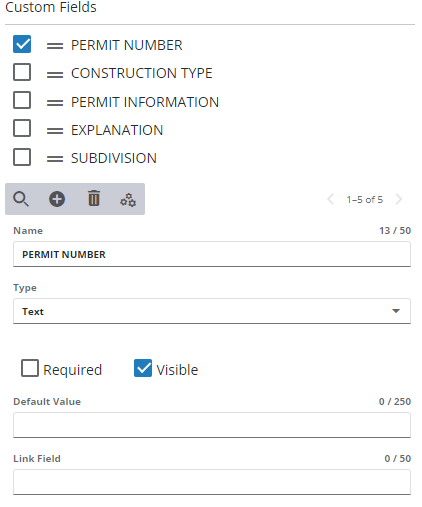
Task: Click the drag handle next to CONSTRUCTION TYPE
Action: pos(55,74)
